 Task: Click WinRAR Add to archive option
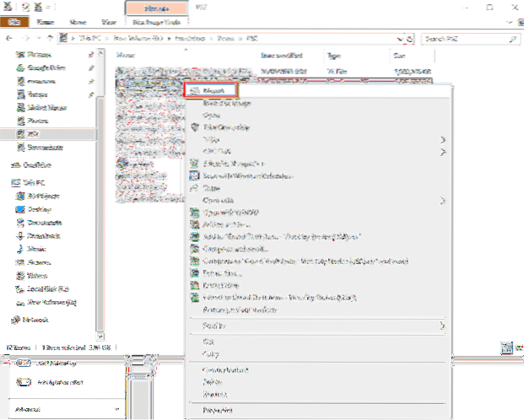point(225,225)
